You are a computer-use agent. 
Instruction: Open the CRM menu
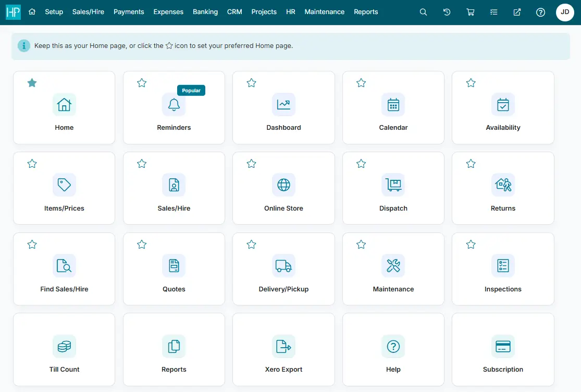(x=234, y=12)
